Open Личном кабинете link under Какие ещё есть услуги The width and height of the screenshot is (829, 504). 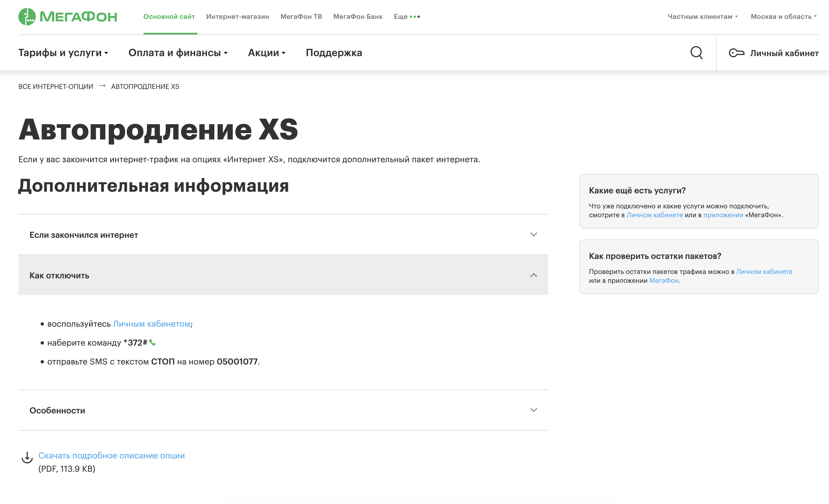[x=654, y=215]
